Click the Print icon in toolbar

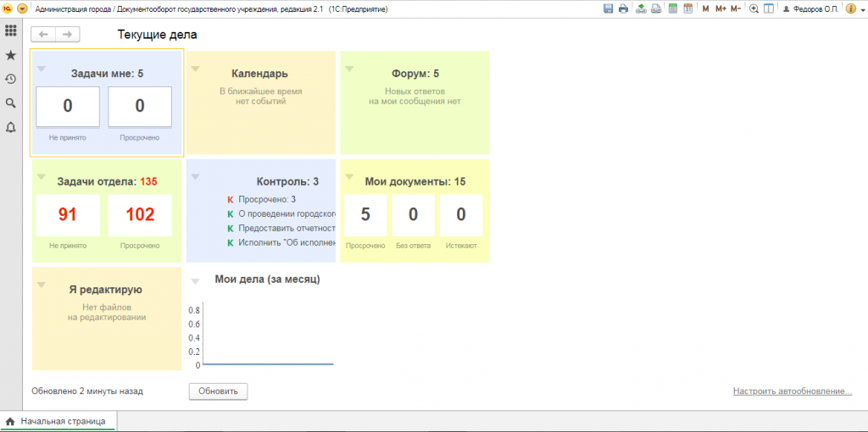623,8
